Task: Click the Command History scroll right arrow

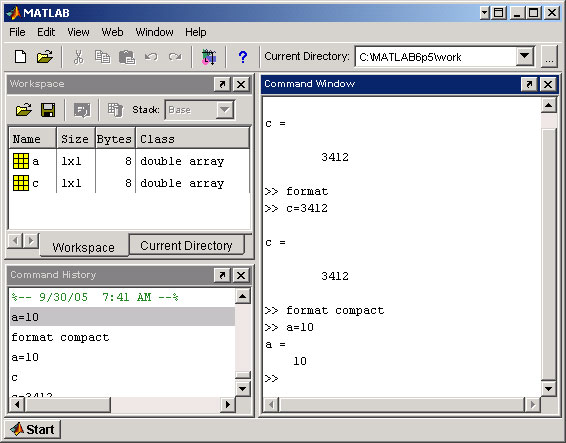Action: [x=227, y=404]
